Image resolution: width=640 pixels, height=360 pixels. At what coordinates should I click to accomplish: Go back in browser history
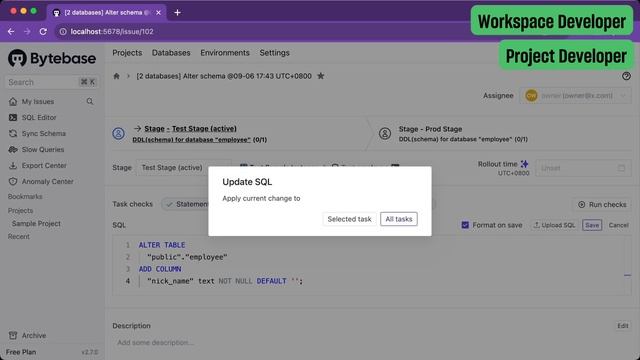(11, 31)
